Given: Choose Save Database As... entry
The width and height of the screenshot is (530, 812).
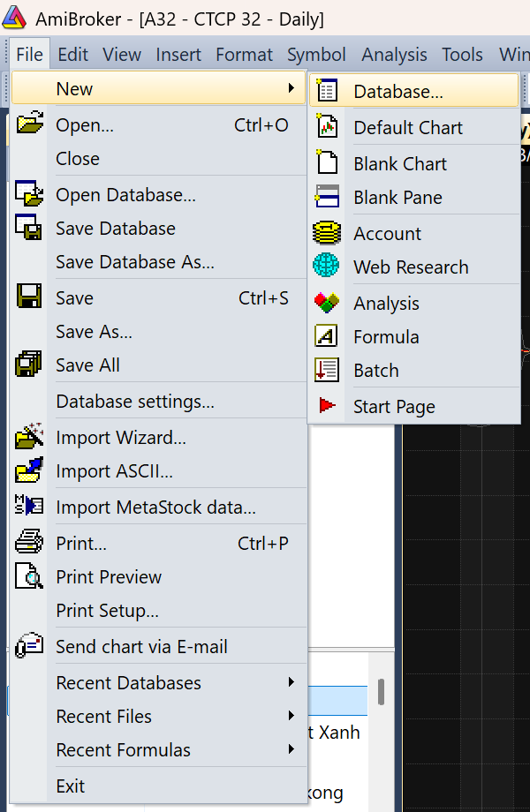Looking at the screenshot, I should (x=158, y=261).
